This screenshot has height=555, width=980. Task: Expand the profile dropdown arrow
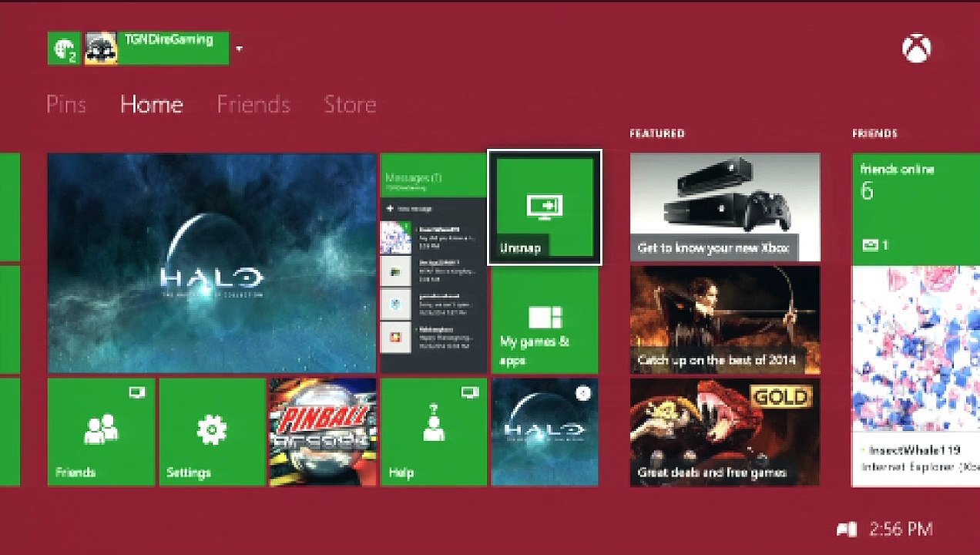coord(239,49)
